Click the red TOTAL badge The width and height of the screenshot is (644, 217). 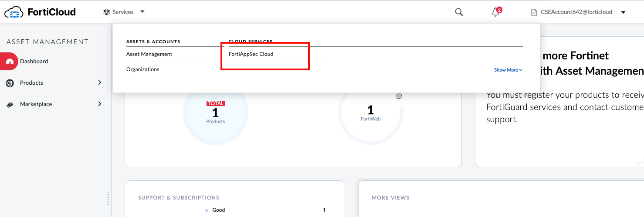point(216,103)
